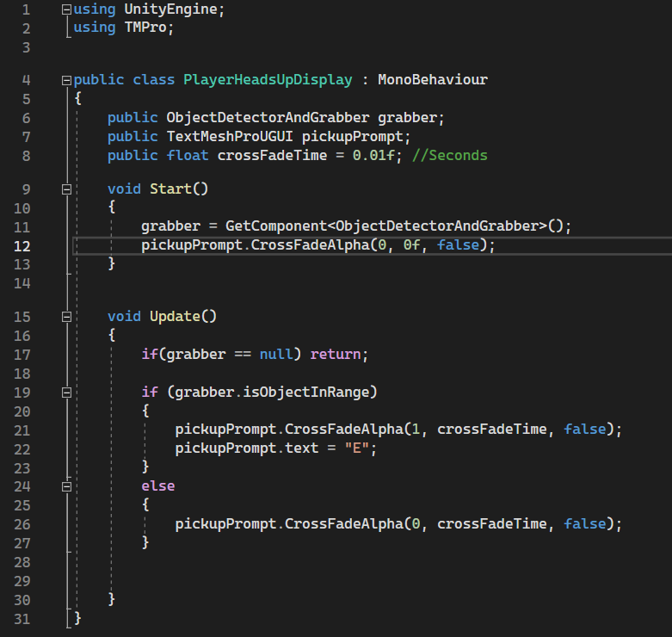This screenshot has height=637, width=672.
Task: Click on MonoBehaviour base class
Action: (433, 80)
